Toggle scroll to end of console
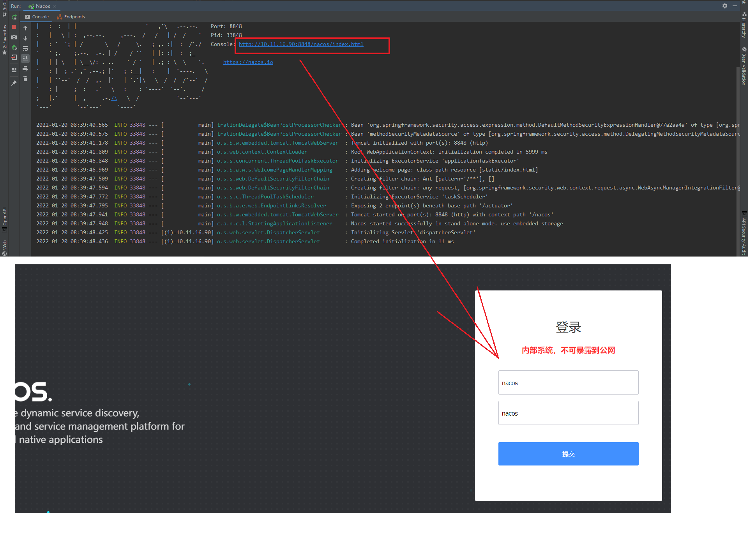 tap(25, 58)
